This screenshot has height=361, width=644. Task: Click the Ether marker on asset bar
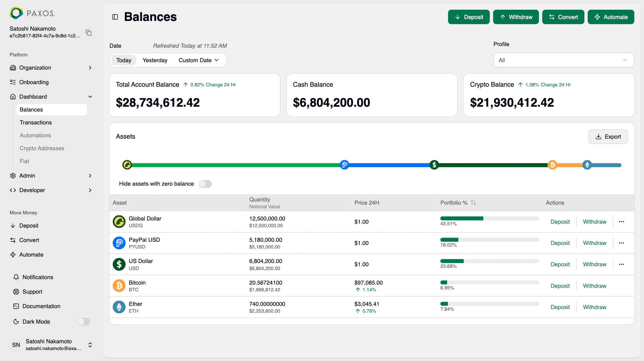click(x=587, y=165)
